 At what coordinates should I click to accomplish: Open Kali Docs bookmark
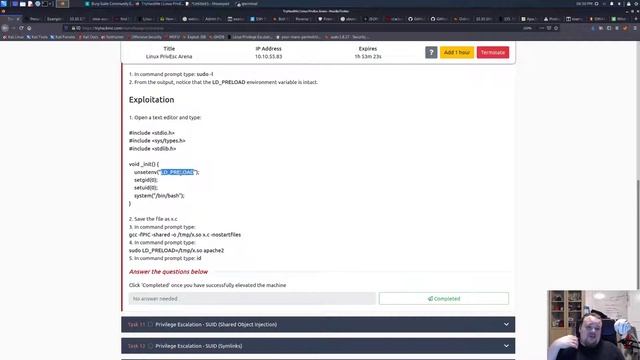point(88,37)
